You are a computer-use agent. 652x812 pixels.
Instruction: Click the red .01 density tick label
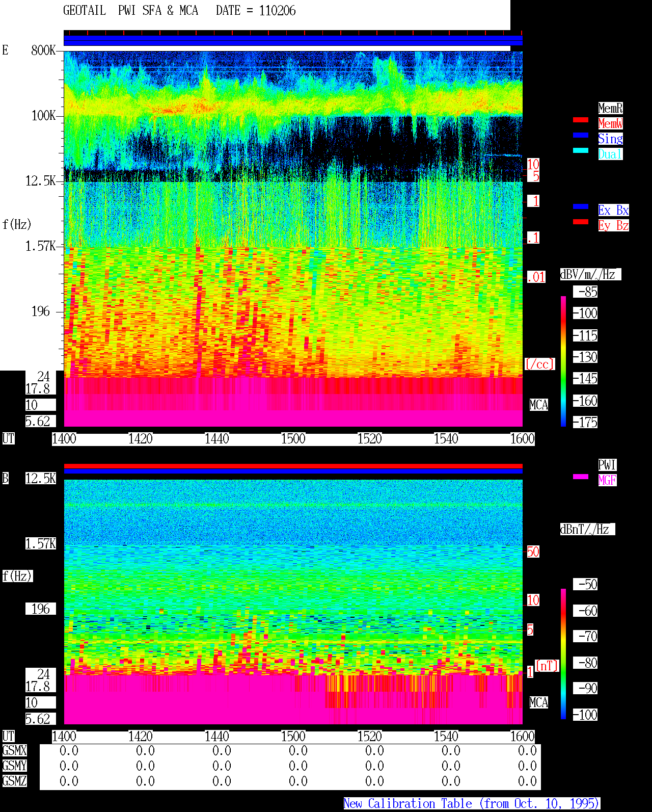tap(536, 277)
